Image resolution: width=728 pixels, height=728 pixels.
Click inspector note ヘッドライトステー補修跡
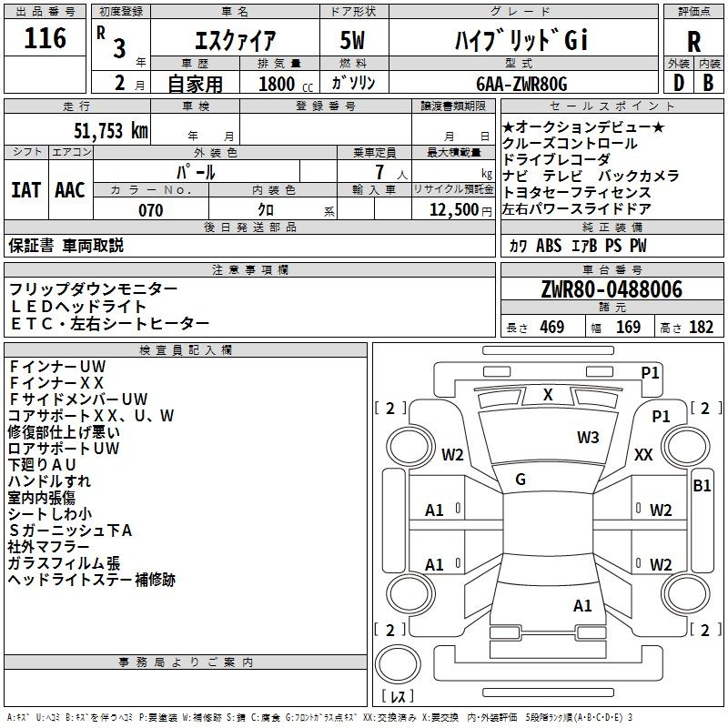click(92, 580)
